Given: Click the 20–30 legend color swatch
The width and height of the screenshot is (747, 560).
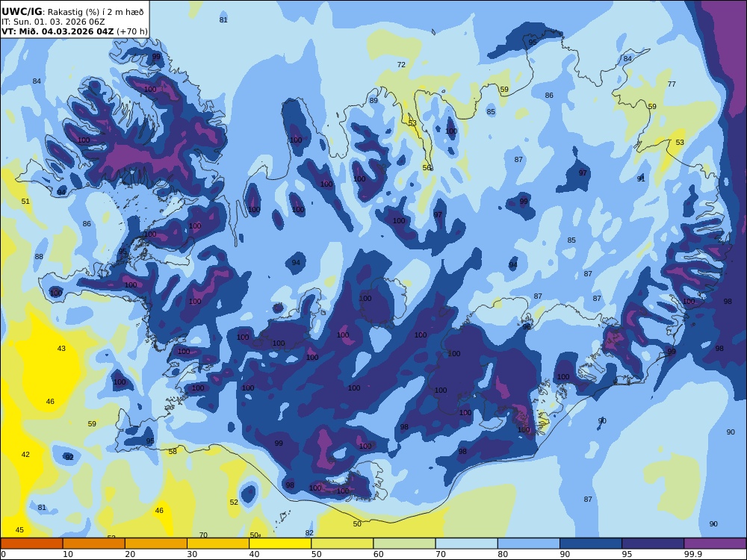Looking at the screenshot, I should [x=156, y=544].
